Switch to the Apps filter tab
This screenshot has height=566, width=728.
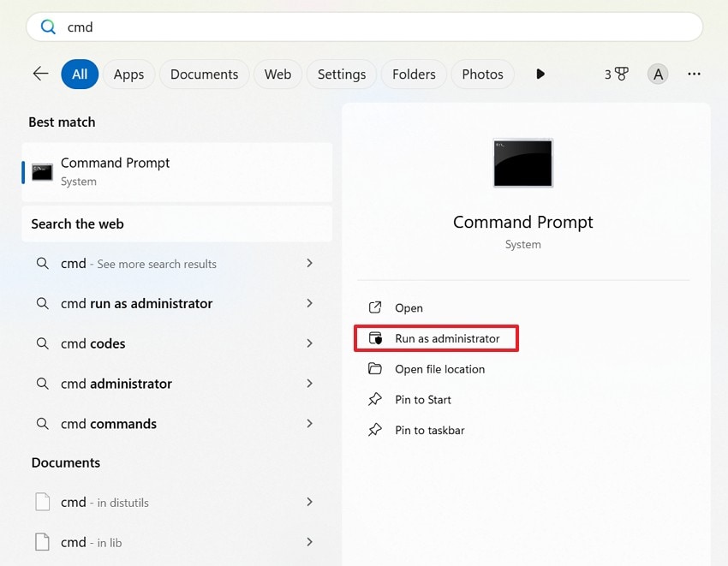click(128, 74)
